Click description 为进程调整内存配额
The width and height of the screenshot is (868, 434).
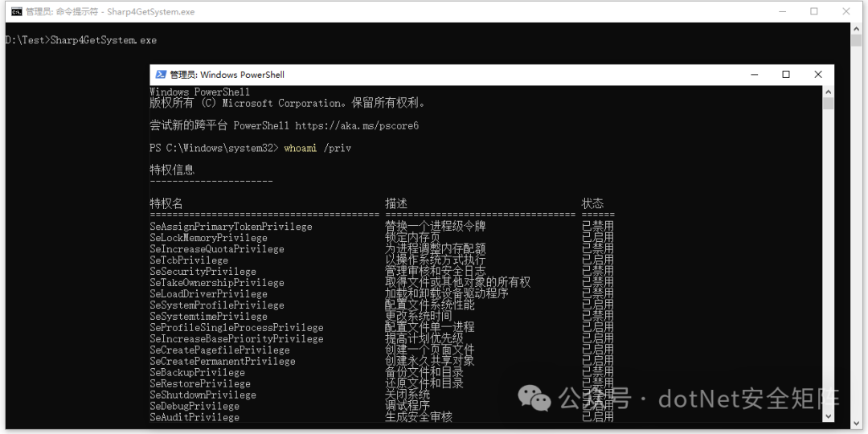436,248
